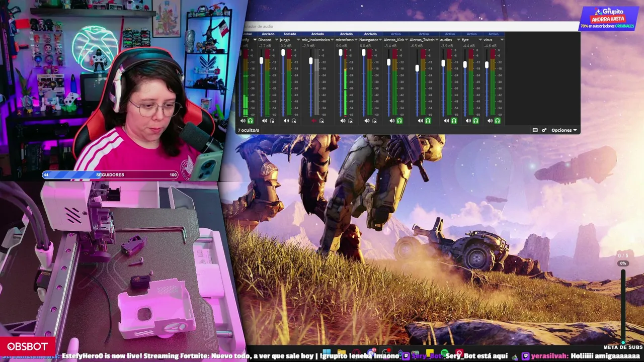Open advanced audio properties gear icon

pos(544,130)
